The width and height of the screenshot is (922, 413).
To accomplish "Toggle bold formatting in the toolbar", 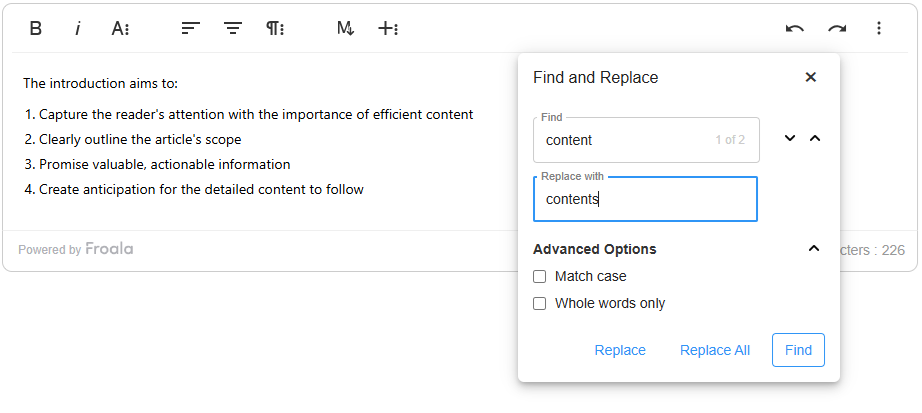I will click(x=35, y=28).
